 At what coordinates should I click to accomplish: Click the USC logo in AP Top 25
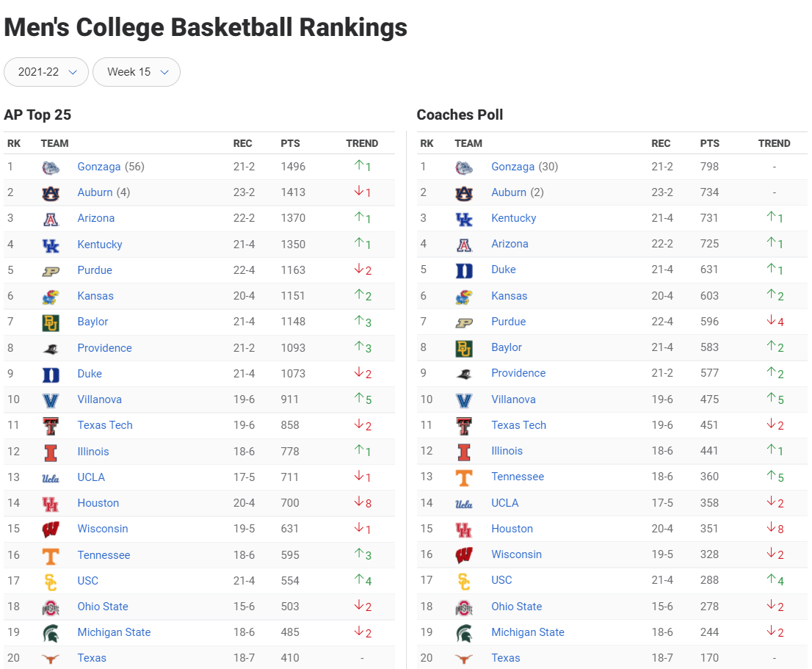point(50,581)
